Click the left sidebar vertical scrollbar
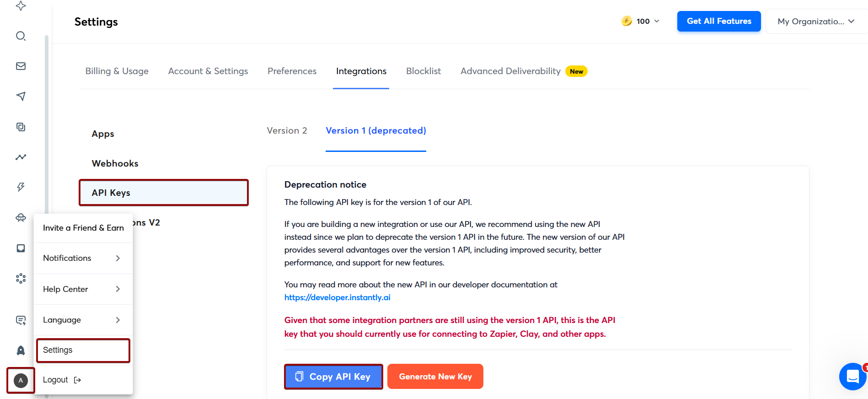 click(47, 124)
